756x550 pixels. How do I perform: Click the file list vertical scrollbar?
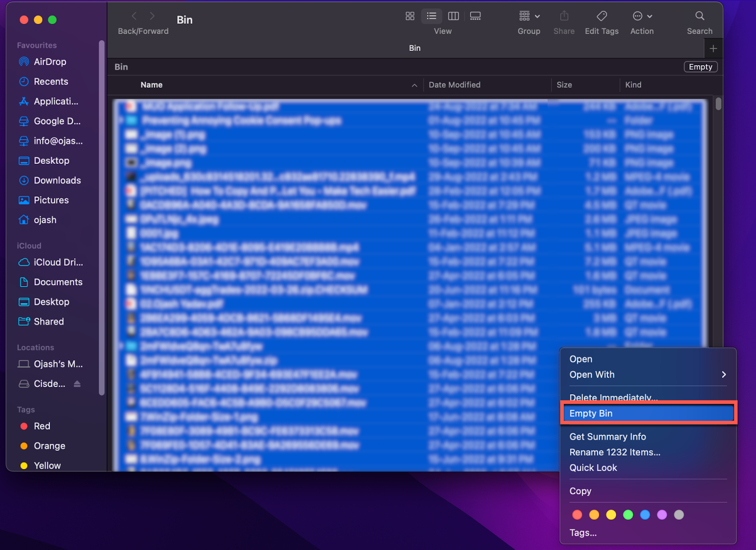(x=718, y=104)
